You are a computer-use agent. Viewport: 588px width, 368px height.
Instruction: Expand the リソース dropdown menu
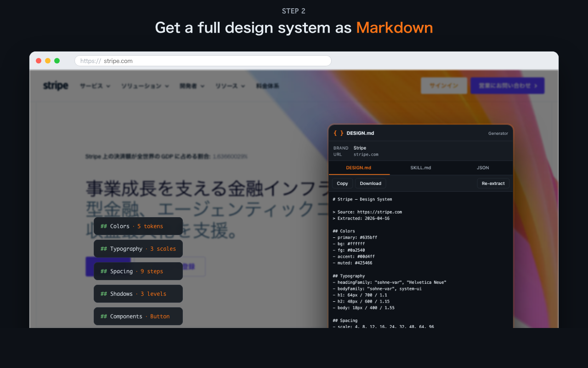230,86
